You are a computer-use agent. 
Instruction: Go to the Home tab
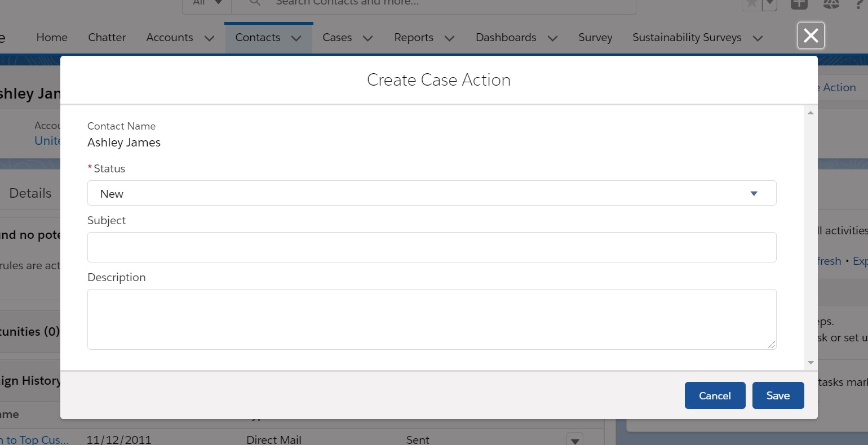[52, 38]
